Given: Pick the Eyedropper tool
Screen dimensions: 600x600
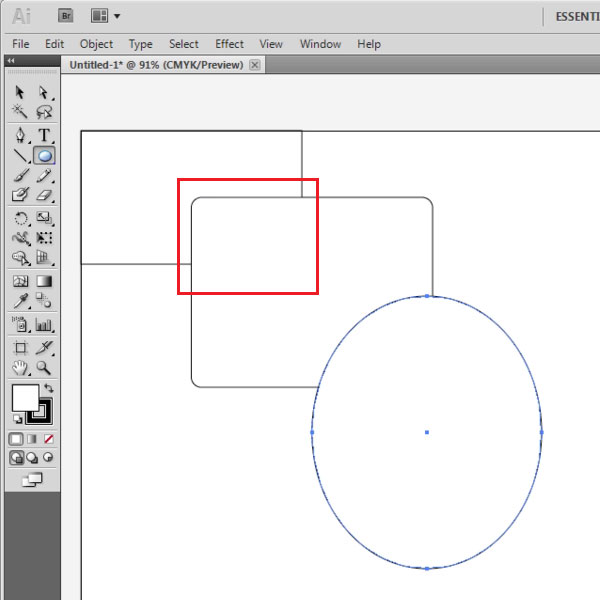Looking at the screenshot, I should pyautogui.click(x=21, y=301).
